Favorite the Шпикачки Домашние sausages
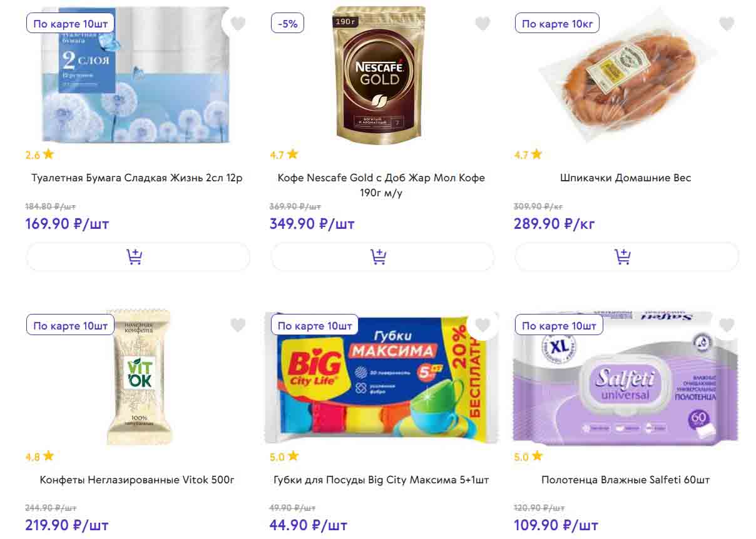Screen dimensions: 756x539 [727, 24]
